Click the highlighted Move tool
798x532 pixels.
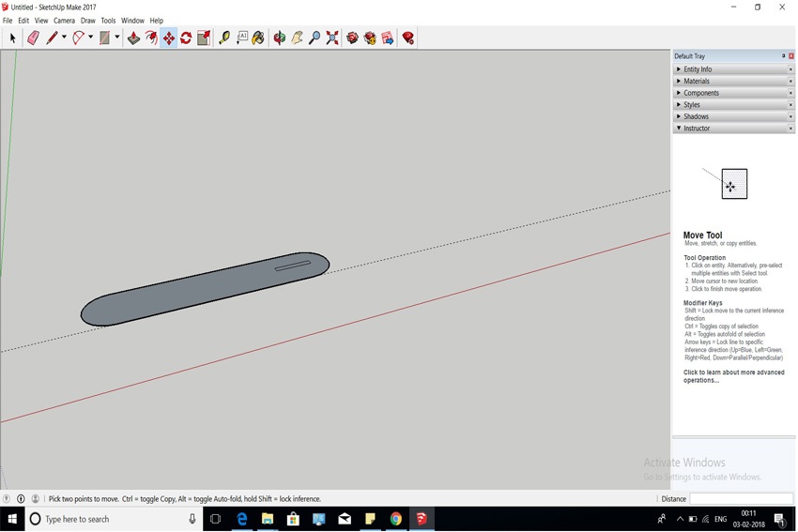coord(168,38)
